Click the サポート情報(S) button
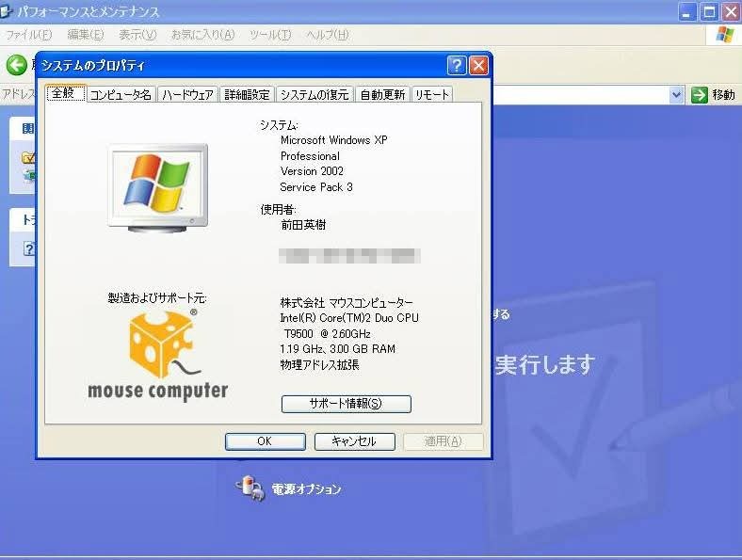Image resolution: width=742 pixels, height=560 pixels. tap(346, 404)
